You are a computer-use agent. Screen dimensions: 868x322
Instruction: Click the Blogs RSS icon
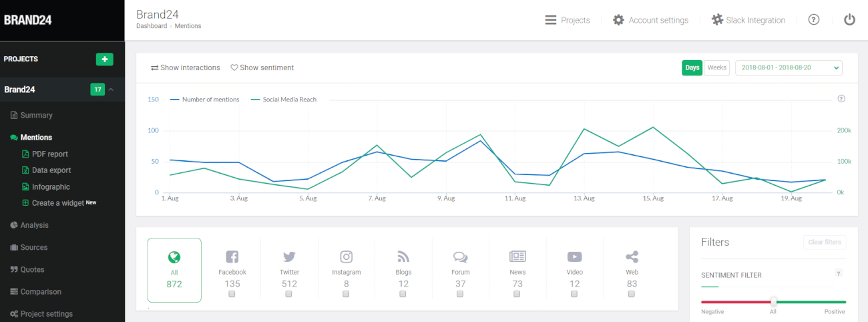[403, 257]
